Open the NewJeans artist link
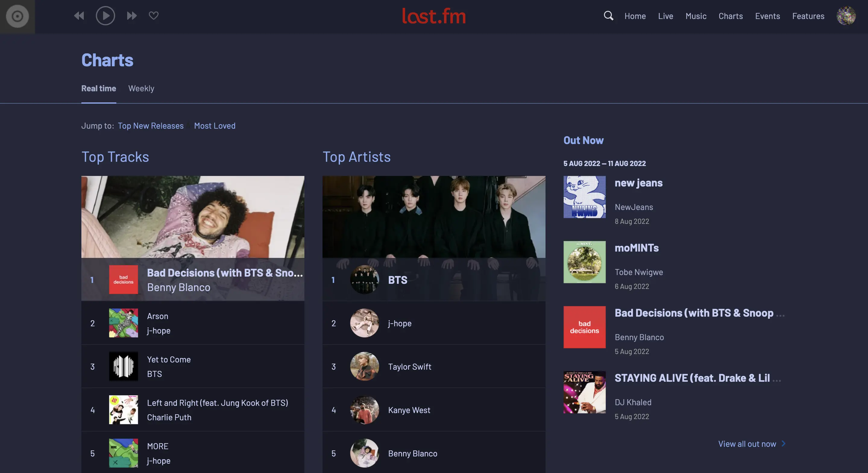868x473 pixels. tap(634, 207)
